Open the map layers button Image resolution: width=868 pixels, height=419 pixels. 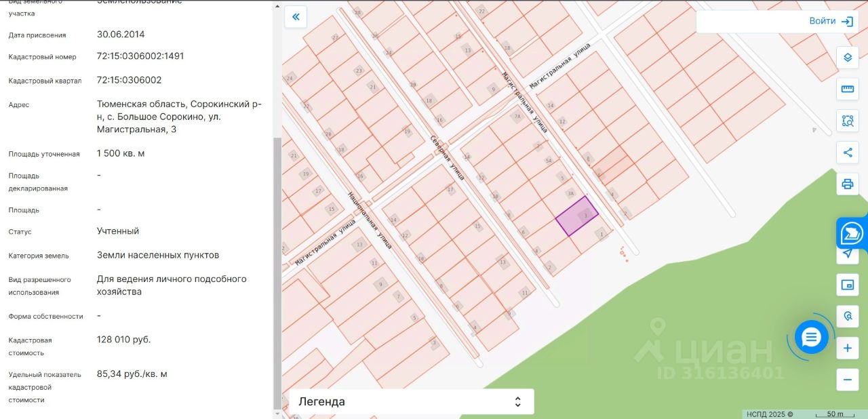pos(847,57)
